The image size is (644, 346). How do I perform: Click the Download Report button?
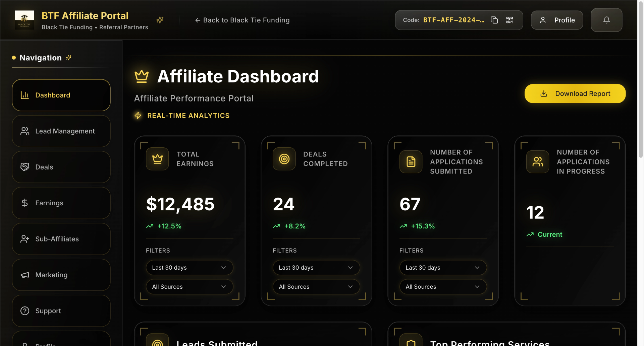pyautogui.click(x=575, y=93)
